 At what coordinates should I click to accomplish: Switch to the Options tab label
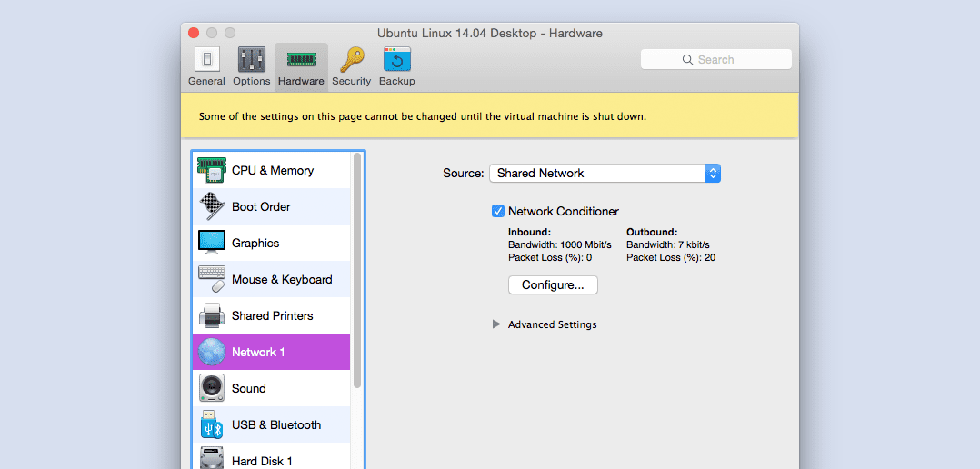tap(251, 81)
